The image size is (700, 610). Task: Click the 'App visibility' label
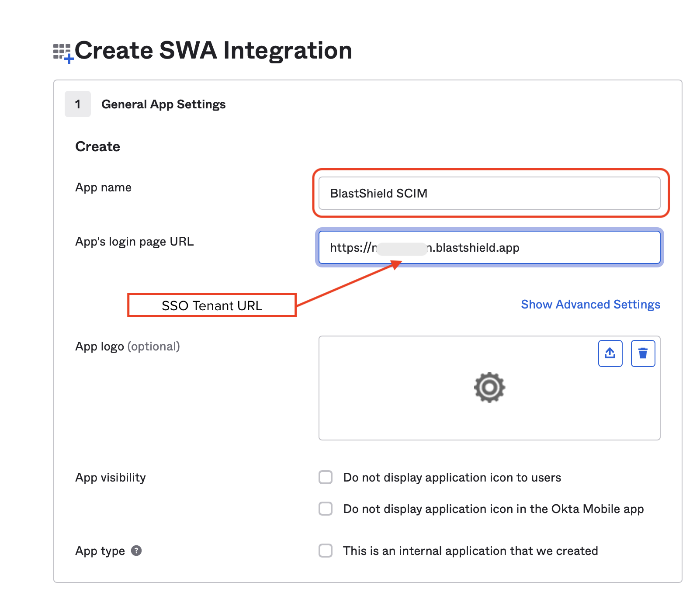click(x=111, y=477)
